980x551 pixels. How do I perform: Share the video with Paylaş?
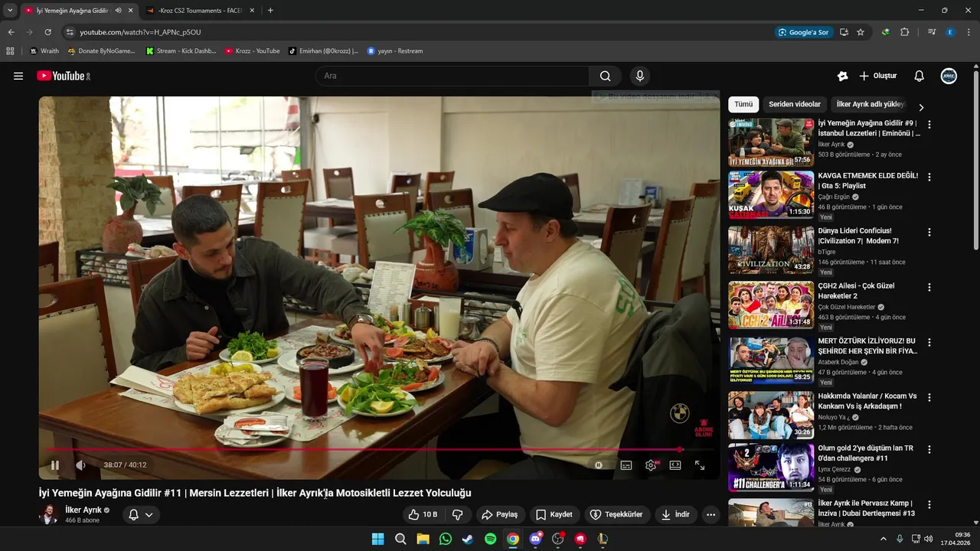tap(499, 514)
